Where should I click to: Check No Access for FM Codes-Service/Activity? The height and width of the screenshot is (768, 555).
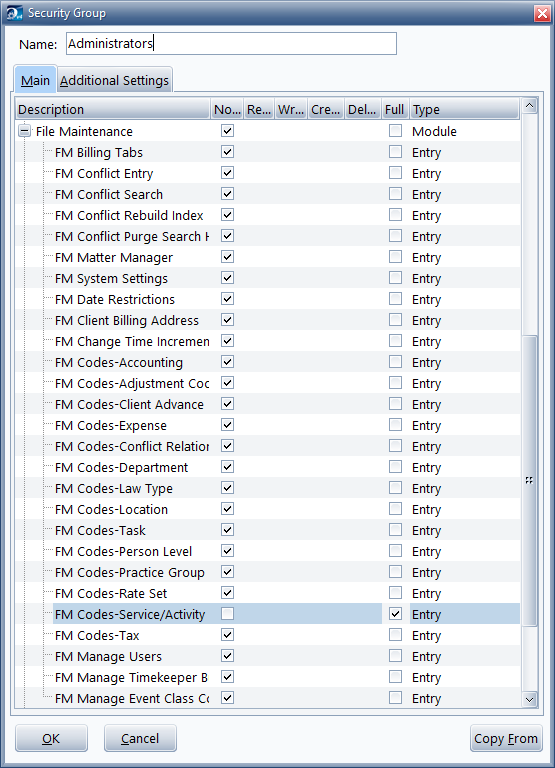tap(227, 614)
